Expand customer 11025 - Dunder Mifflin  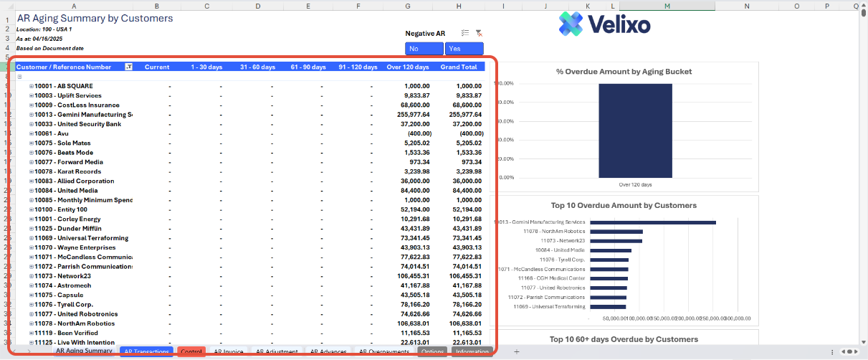[x=32, y=228]
